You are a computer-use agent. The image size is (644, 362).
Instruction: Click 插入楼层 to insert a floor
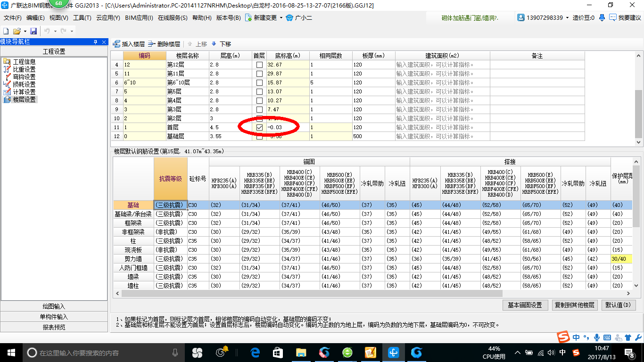click(x=129, y=44)
